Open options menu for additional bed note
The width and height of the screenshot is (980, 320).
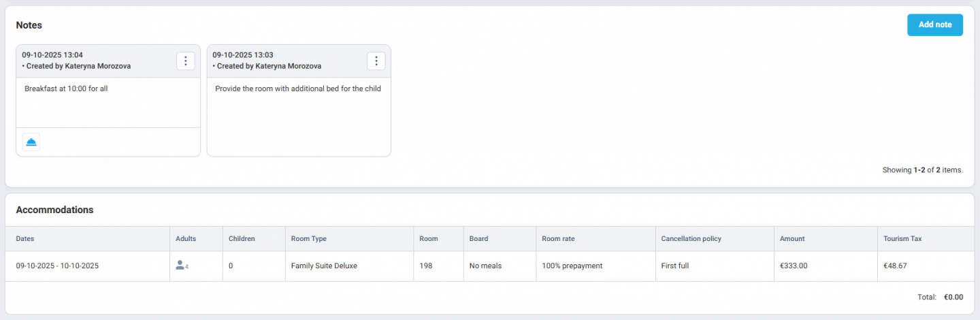(376, 61)
